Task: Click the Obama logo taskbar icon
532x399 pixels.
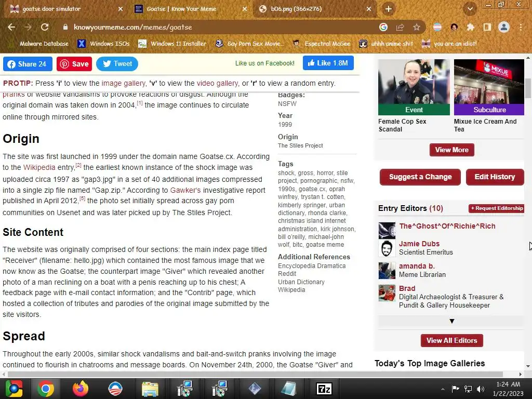Action: coord(115,389)
